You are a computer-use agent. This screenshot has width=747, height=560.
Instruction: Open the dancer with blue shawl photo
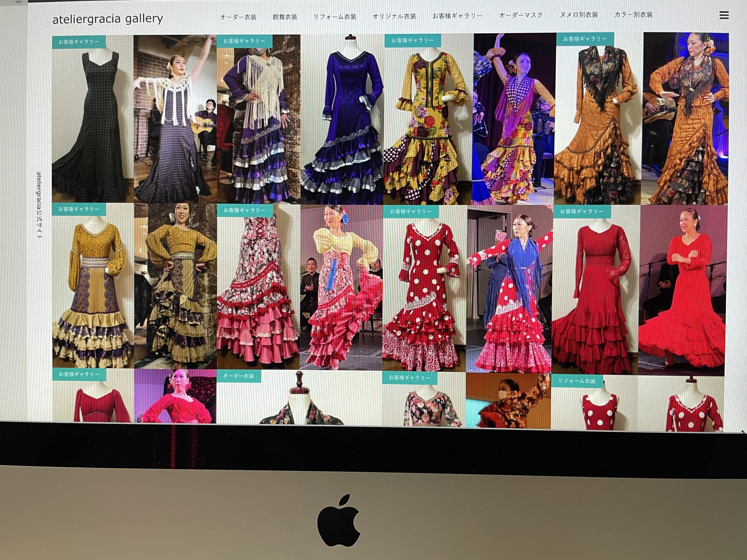click(x=509, y=289)
